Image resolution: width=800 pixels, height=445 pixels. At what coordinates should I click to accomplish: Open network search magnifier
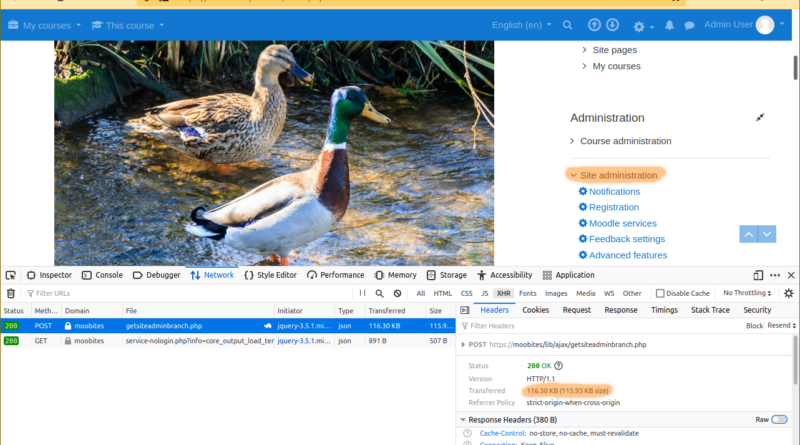pyautogui.click(x=380, y=293)
